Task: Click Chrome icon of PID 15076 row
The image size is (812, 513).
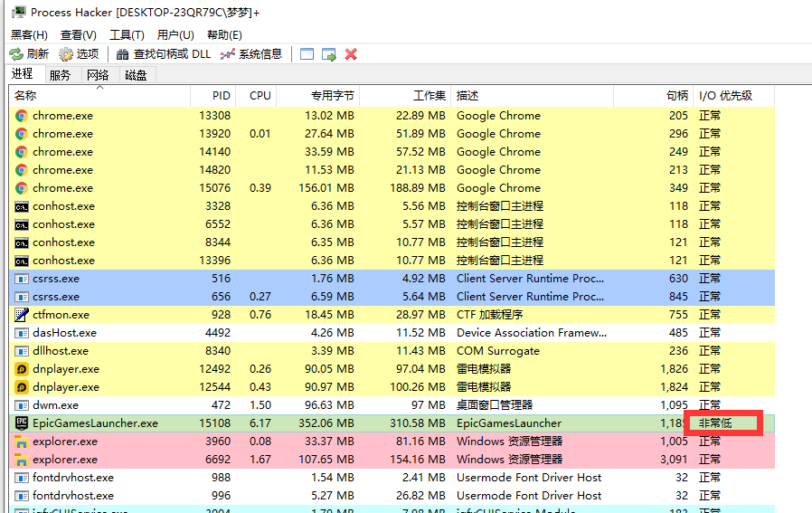Action: tap(21, 188)
